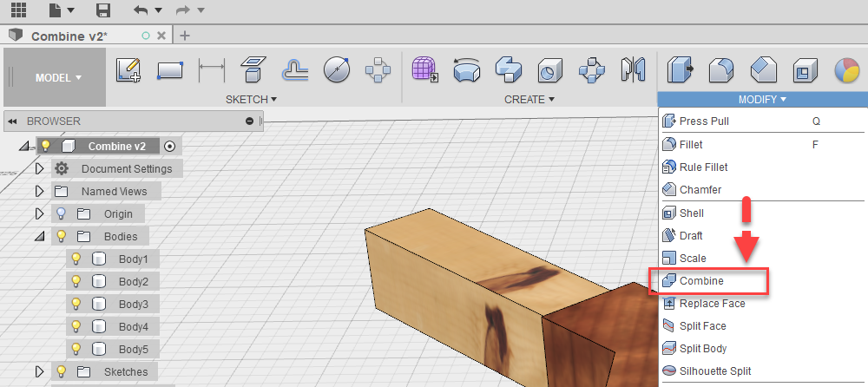The image size is (868, 387).
Task: Activate the Combine v2 component radio button
Action: [170, 146]
